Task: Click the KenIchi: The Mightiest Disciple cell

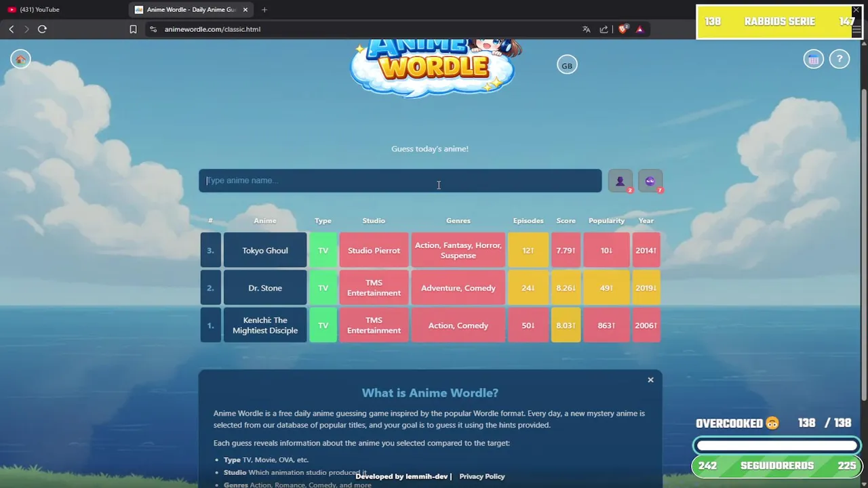Action: pyautogui.click(x=265, y=325)
